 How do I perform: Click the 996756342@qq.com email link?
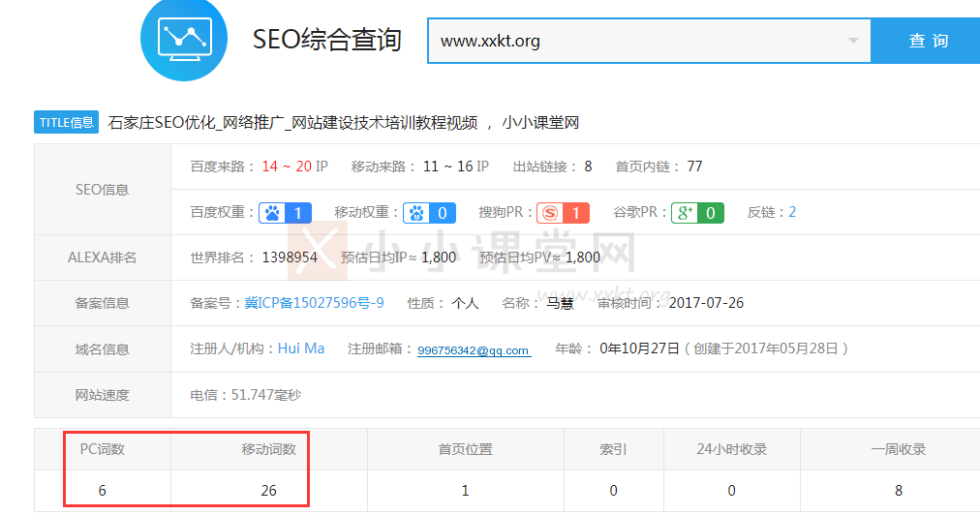coord(474,350)
